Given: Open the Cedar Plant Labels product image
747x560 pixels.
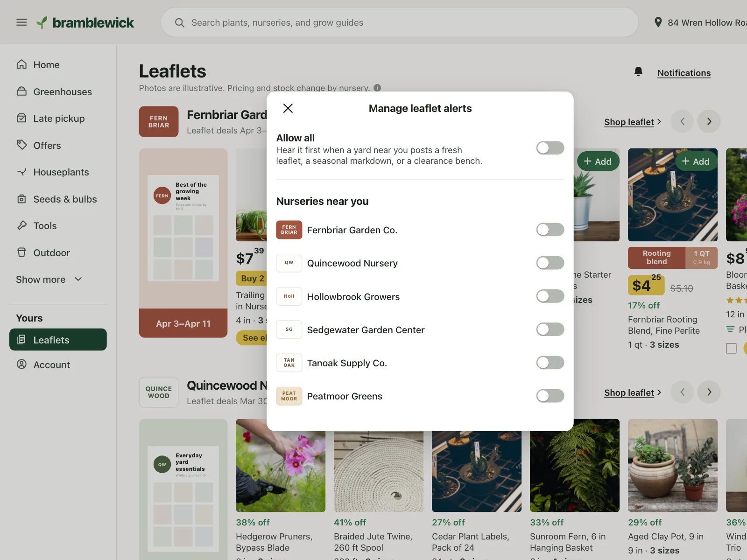Looking at the screenshot, I should (477, 471).
